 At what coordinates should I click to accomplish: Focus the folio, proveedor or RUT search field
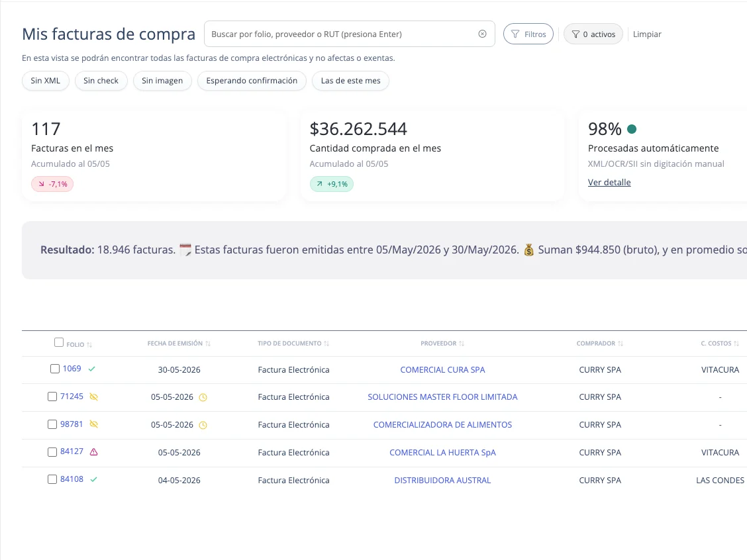[350, 34]
